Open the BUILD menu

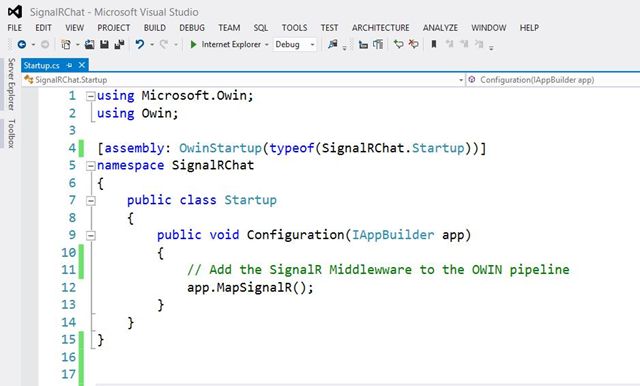(x=155, y=28)
